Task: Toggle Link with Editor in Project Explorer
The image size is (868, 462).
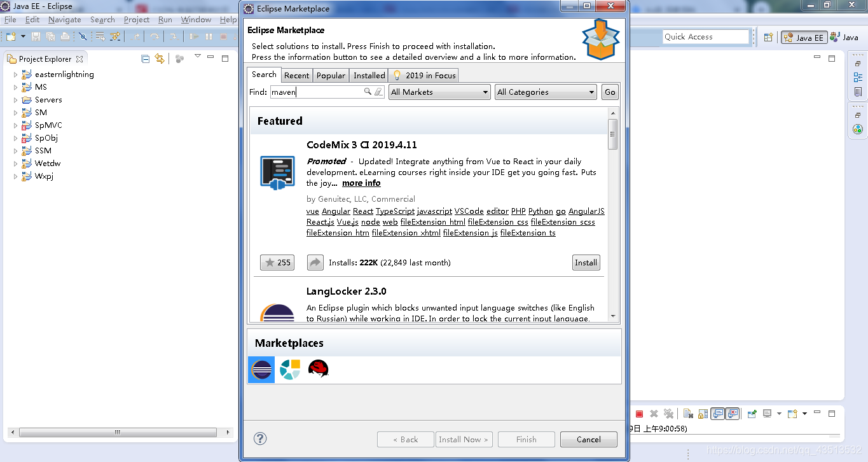Action: point(160,59)
